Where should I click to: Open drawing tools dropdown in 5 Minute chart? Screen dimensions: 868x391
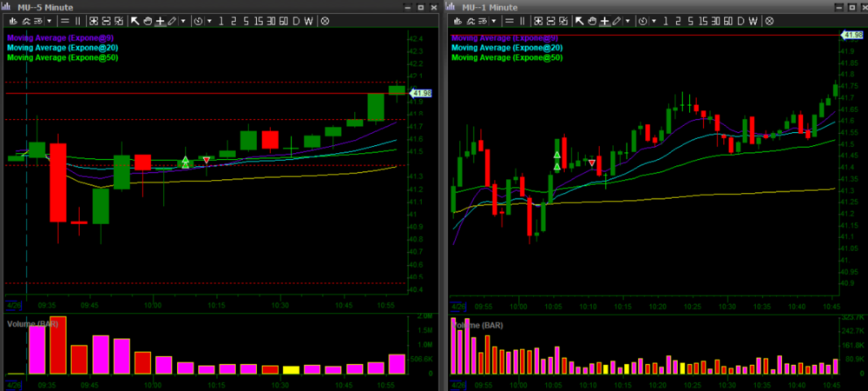pos(183,21)
